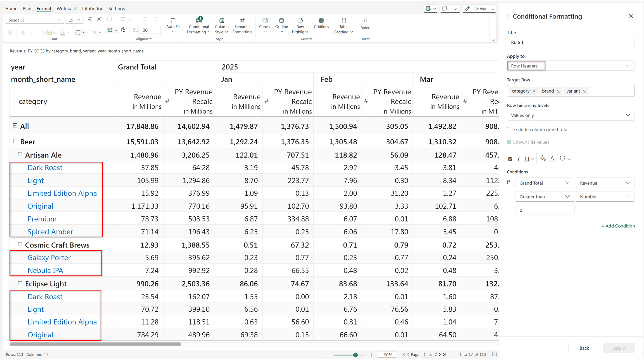Open the Infobridge tab

(x=93, y=8)
